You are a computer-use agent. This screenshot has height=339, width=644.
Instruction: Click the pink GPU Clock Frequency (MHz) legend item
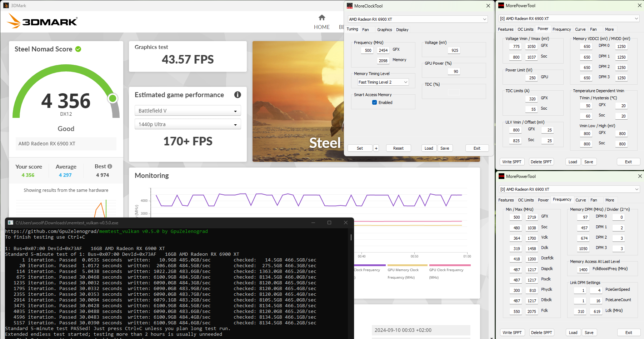click(450, 271)
